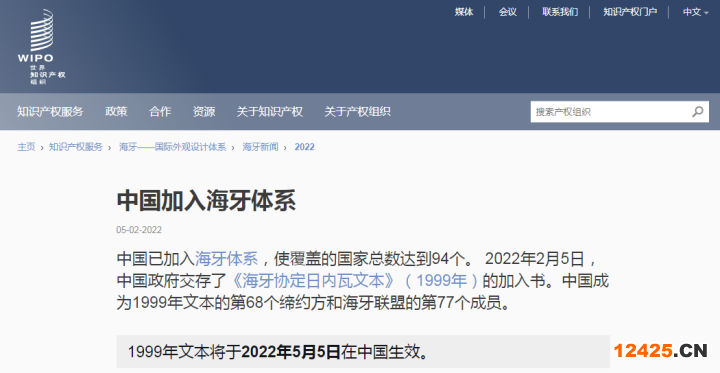Screen dimensions: 720x373
Task: Open the 关于知识产权 menu
Action: pos(270,112)
